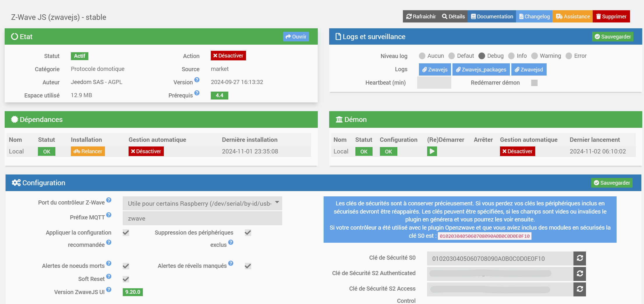
Task: Click the red Supprimer button
Action: tap(611, 17)
